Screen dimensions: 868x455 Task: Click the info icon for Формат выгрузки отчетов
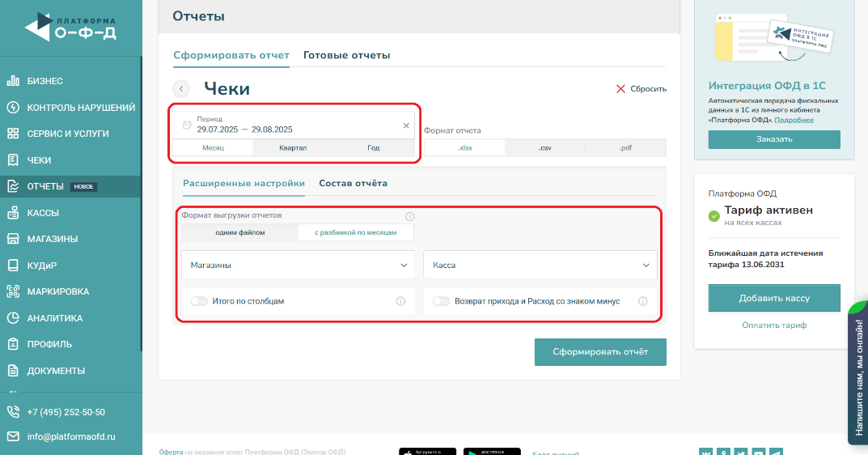pos(409,217)
